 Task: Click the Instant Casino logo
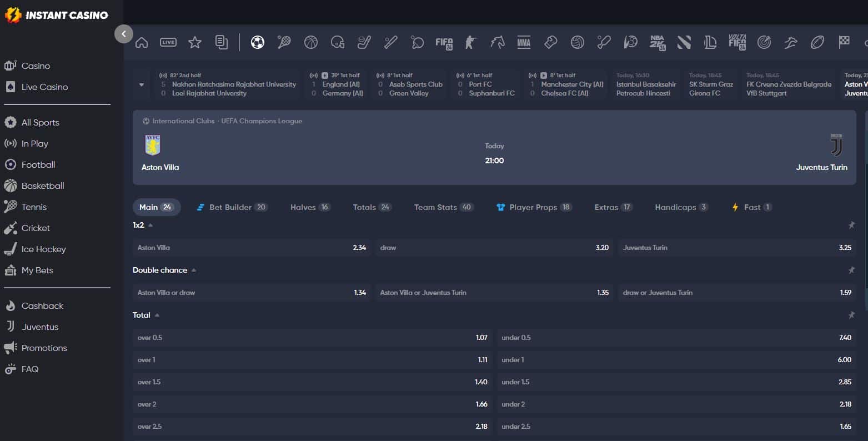click(56, 15)
